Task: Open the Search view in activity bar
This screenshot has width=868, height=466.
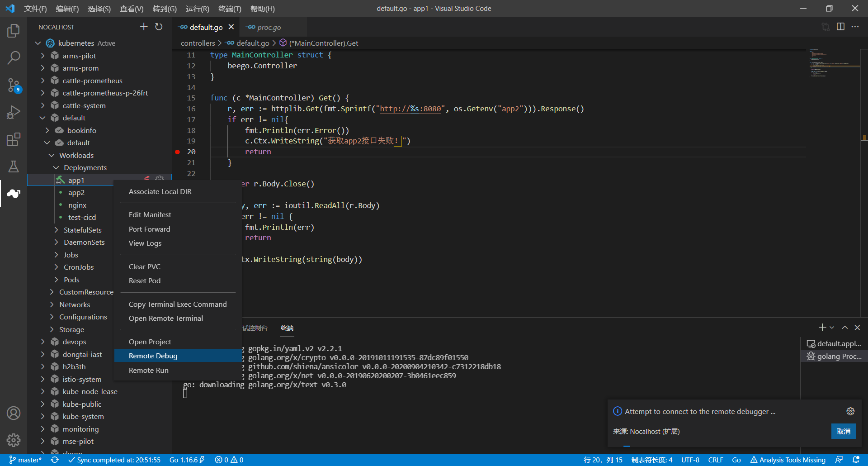Action: coord(14,57)
